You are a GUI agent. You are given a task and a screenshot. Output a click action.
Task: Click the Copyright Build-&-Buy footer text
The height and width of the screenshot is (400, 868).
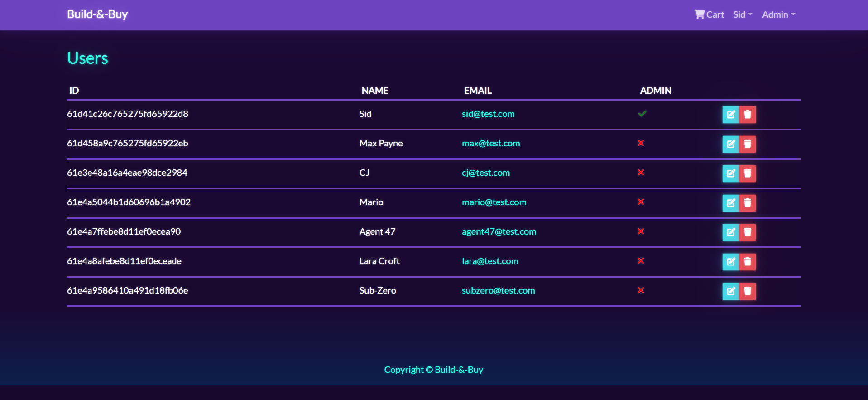tap(434, 370)
